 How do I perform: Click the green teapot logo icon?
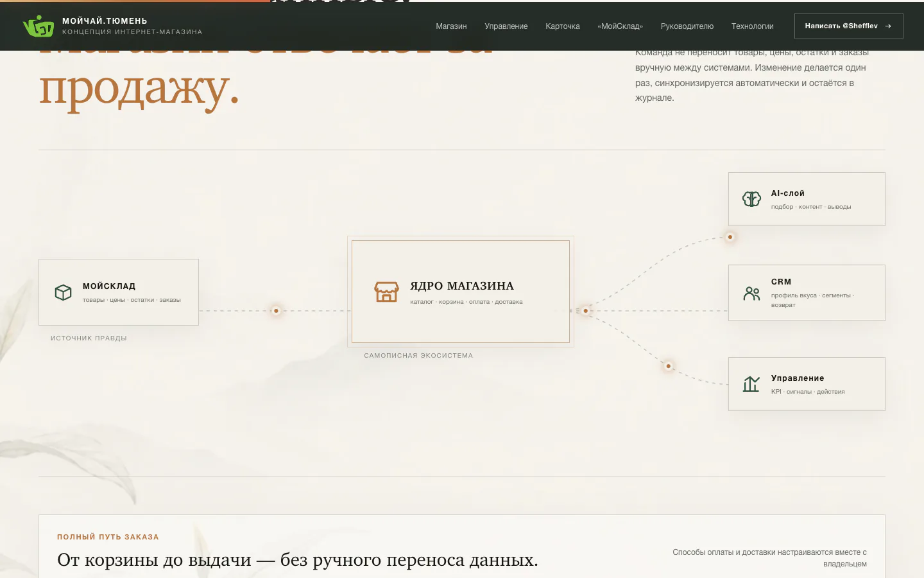coord(38,26)
